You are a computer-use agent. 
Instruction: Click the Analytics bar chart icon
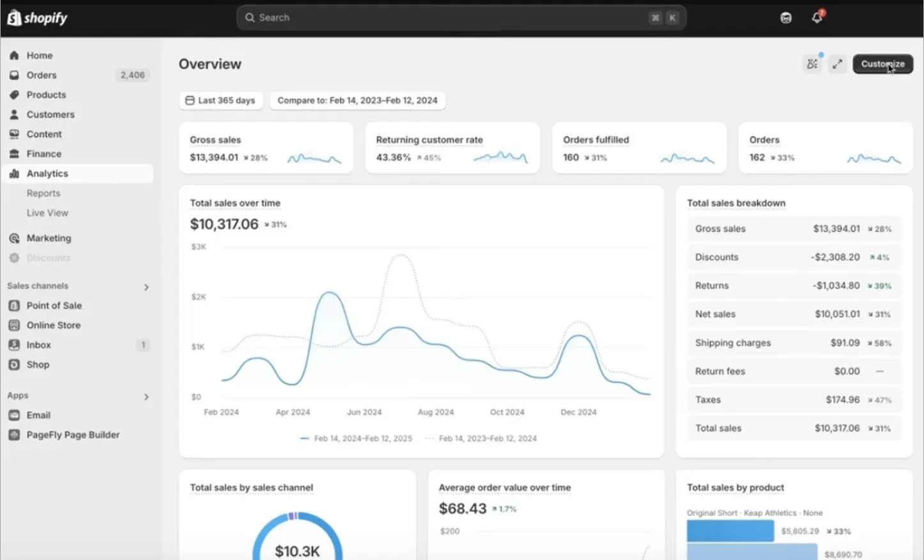tap(14, 174)
